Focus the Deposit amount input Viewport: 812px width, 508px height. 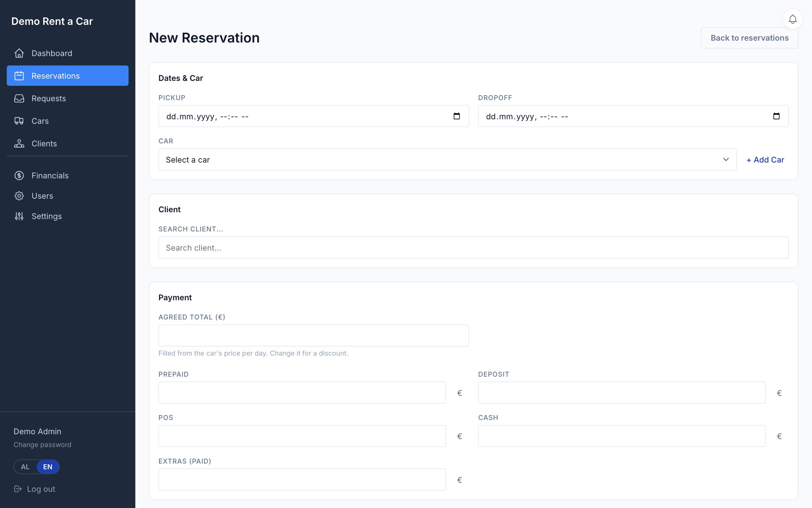pyautogui.click(x=622, y=392)
